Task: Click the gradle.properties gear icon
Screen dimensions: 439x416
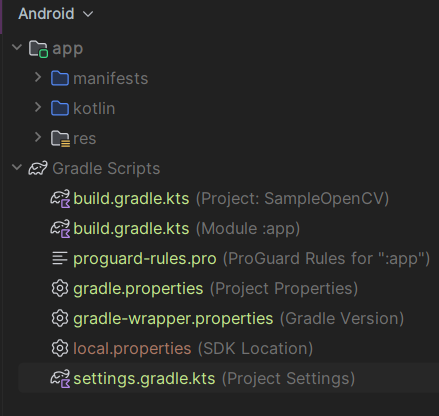Action: [60, 288]
